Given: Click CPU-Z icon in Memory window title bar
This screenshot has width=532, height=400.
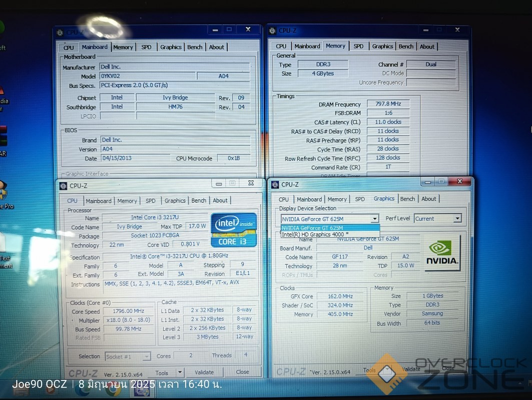Looking at the screenshot, I should point(273,30).
